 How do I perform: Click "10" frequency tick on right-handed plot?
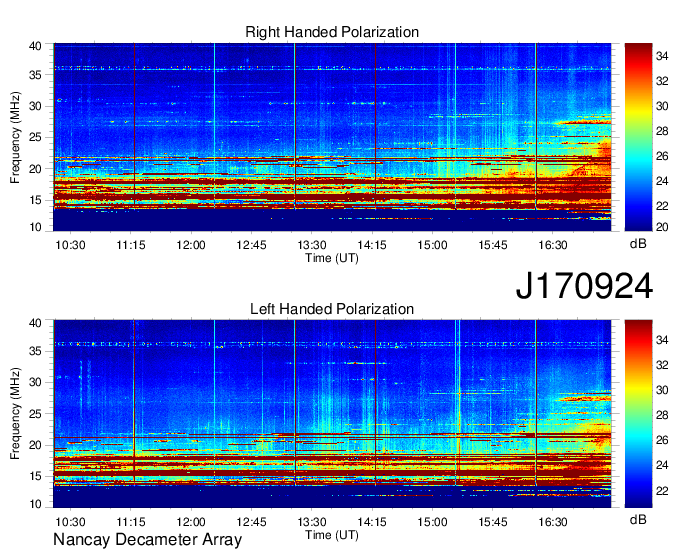pyautogui.click(x=35, y=227)
